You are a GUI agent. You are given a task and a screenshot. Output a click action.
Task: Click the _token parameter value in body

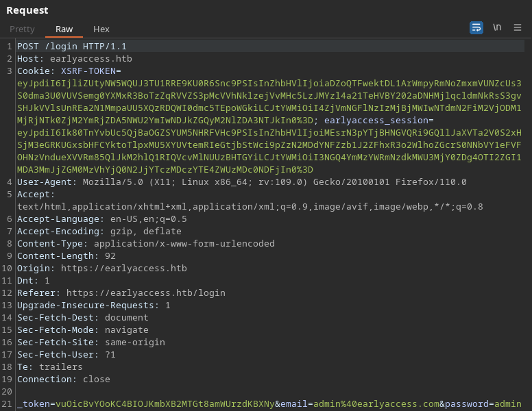coord(165,404)
